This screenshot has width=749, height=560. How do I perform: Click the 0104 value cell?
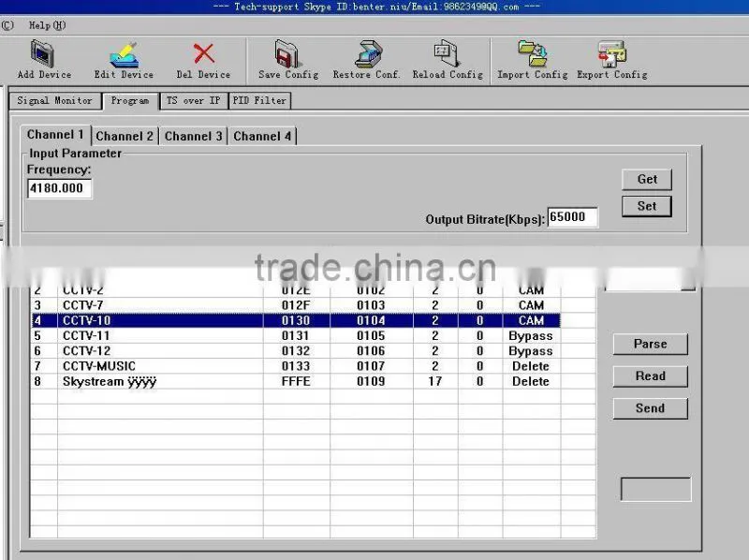click(371, 320)
